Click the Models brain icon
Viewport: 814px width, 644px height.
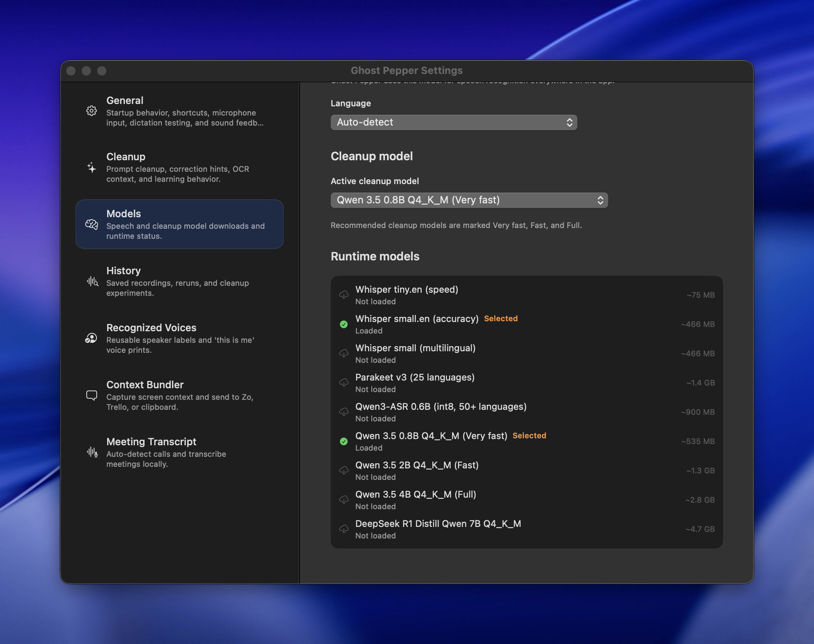[91, 224]
